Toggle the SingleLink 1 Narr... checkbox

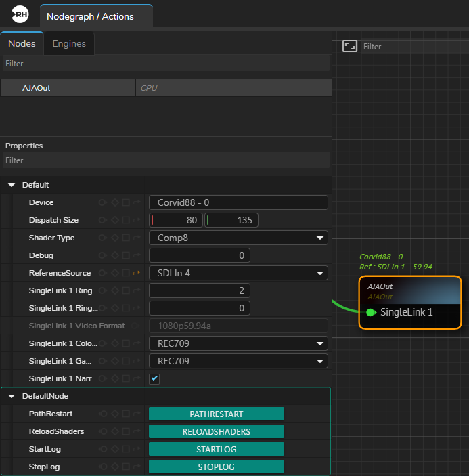point(154,378)
